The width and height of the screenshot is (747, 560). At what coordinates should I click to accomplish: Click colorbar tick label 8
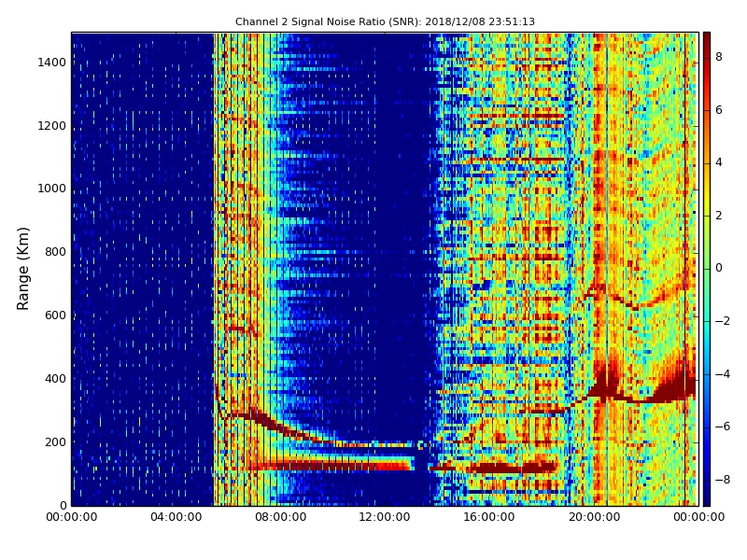718,57
